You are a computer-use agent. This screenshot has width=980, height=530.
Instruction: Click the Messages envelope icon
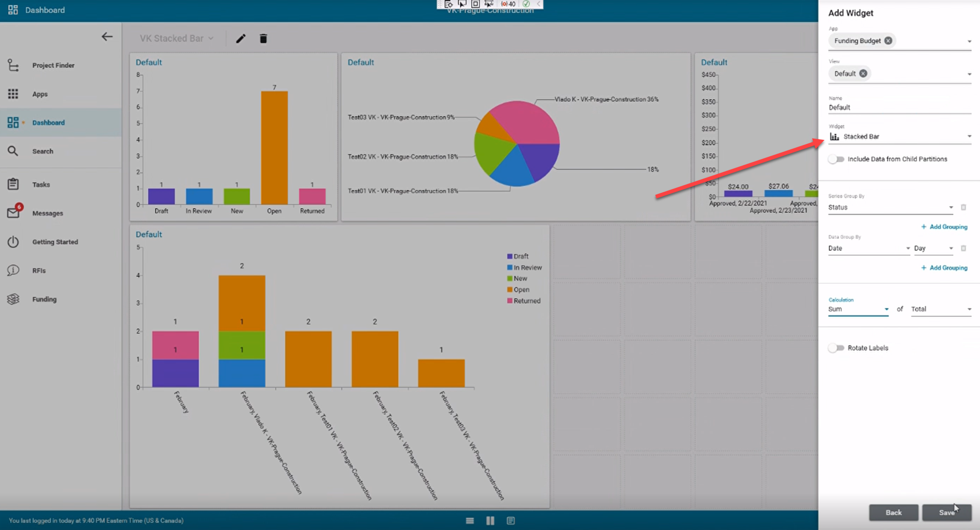(13, 213)
